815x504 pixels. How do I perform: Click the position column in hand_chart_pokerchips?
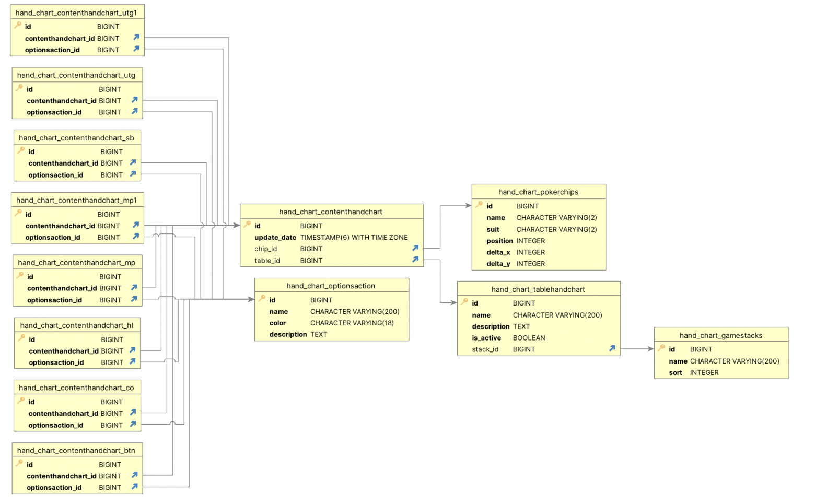click(500, 241)
